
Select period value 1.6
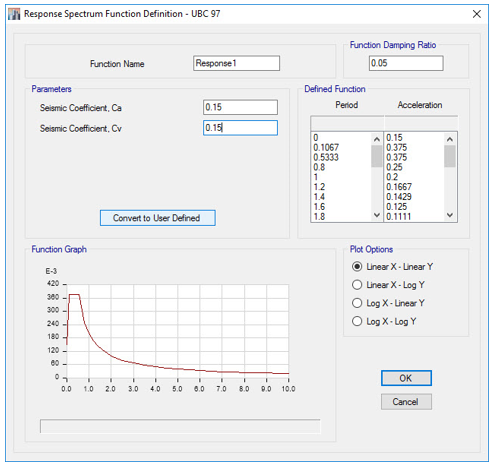(319, 207)
